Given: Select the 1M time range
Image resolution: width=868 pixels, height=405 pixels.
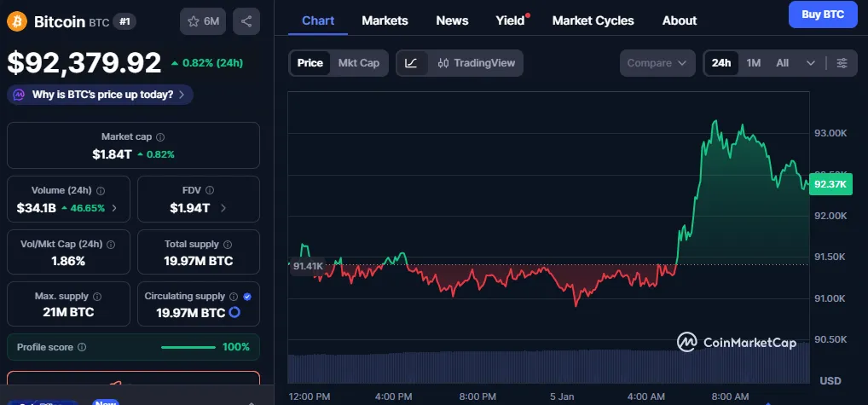Looking at the screenshot, I should click(754, 63).
